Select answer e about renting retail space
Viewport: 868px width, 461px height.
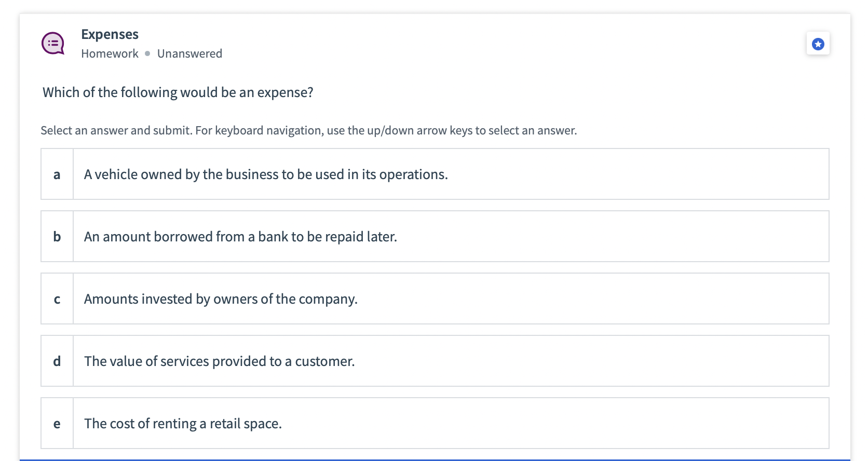pos(435,423)
